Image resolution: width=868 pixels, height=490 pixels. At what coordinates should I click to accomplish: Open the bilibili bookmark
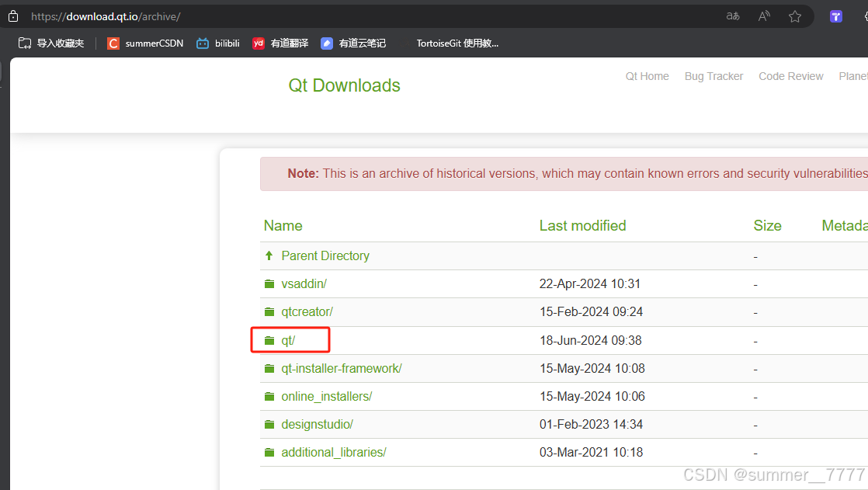point(217,43)
